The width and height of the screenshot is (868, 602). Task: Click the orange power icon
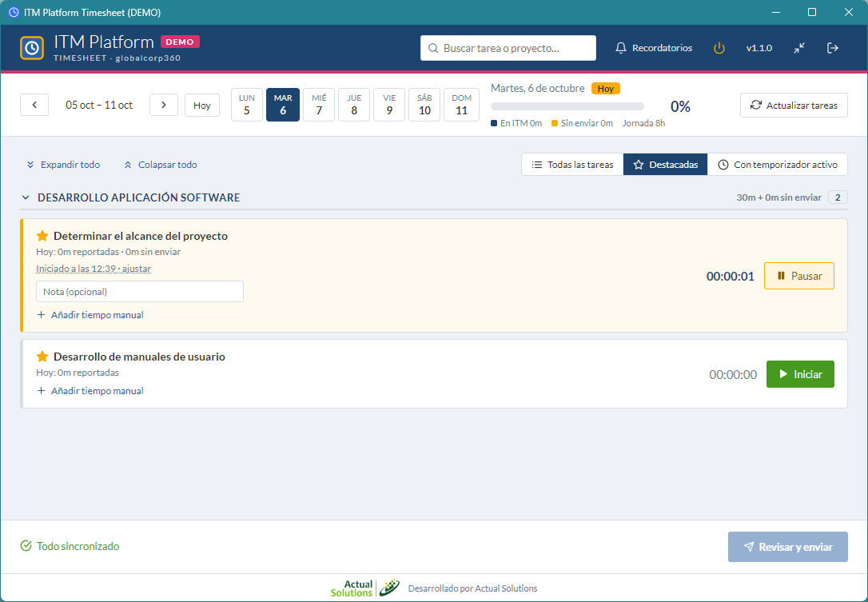click(719, 48)
